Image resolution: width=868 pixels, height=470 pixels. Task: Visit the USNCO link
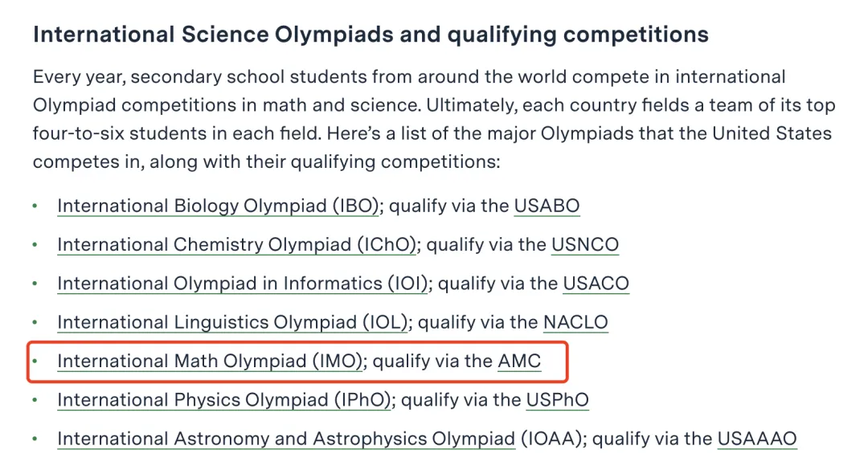coord(584,245)
